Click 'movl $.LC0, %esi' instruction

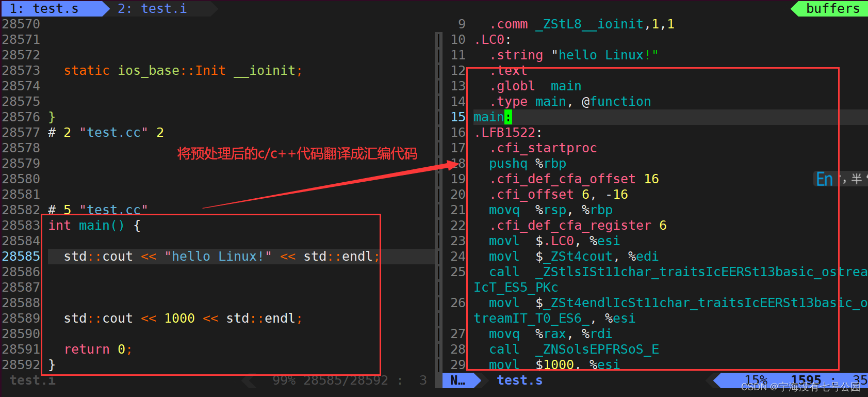point(554,241)
